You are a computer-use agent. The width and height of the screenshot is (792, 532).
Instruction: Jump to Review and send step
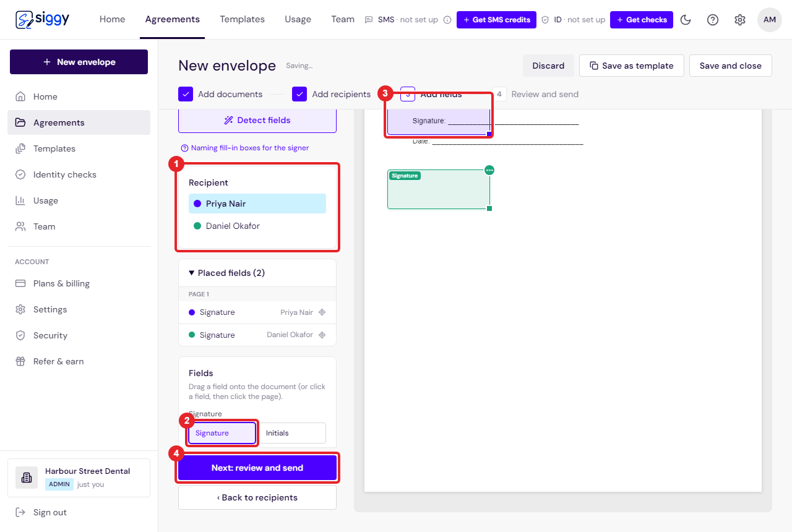point(536,94)
